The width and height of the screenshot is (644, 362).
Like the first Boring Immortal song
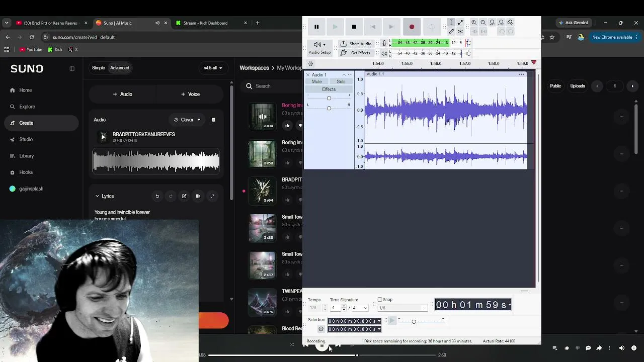click(287, 125)
